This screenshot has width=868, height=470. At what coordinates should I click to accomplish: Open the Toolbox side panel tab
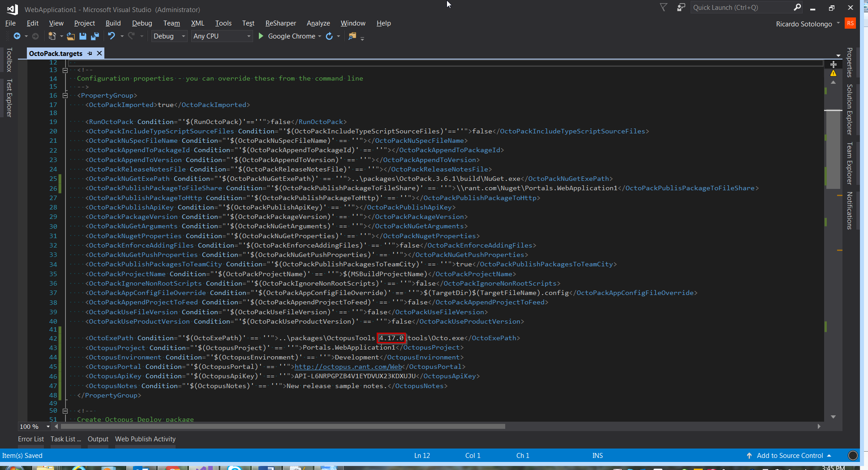point(9,60)
